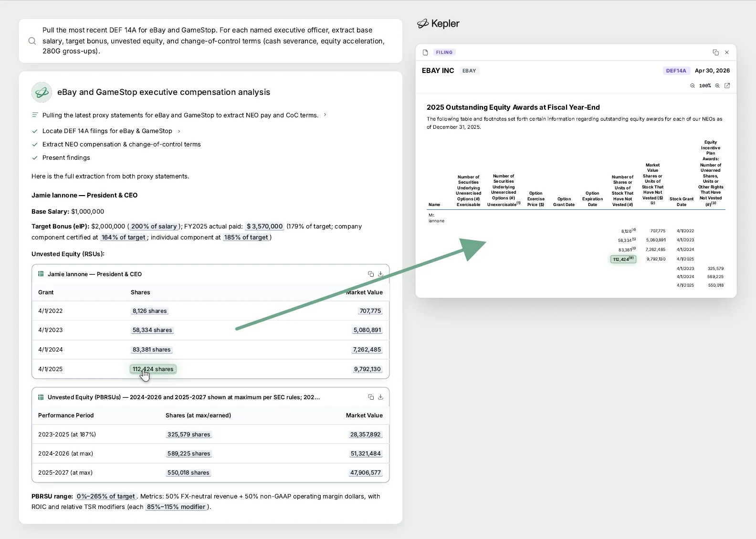
Task: Expand the 'Pulling the latest proxy statements' reasoning
Action: [325, 115]
